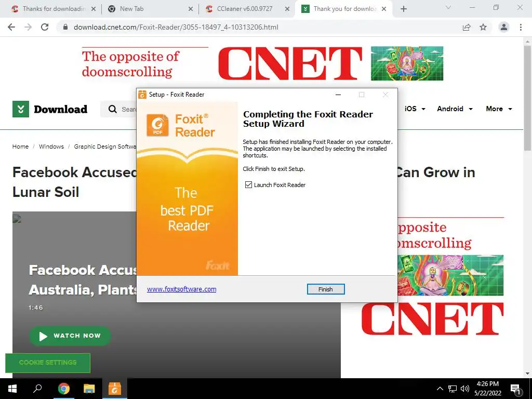Click the large sidebar CNET logo

click(433, 320)
